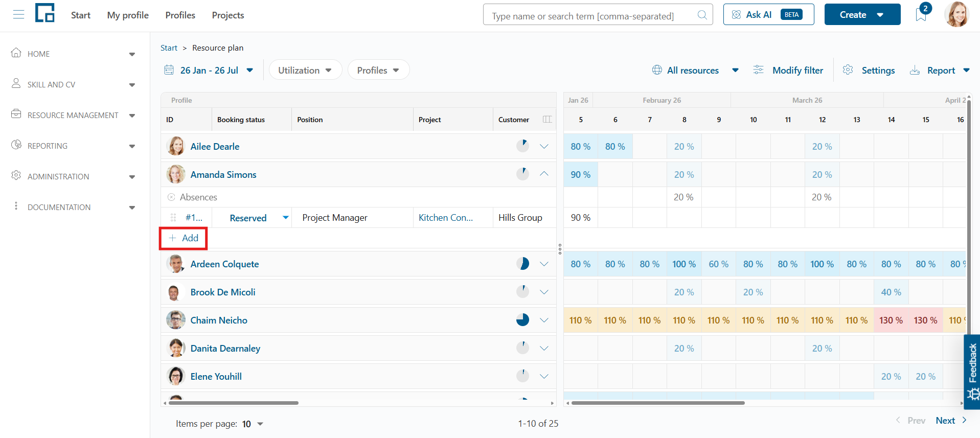Click the horizontal scrollbar under the profile table
Image resolution: width=980 pixels, height=438 pixels.
234,403
